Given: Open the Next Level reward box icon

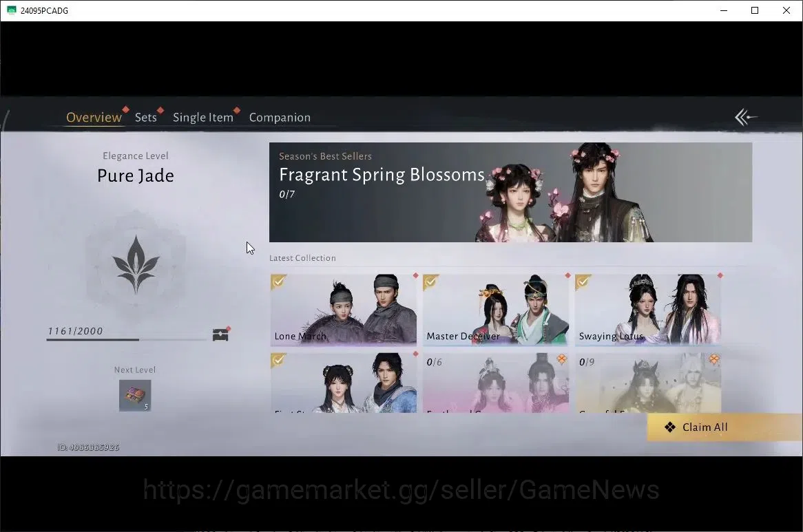Looking at the screenshot, I should pyautogui.click(x=135, y=396).
